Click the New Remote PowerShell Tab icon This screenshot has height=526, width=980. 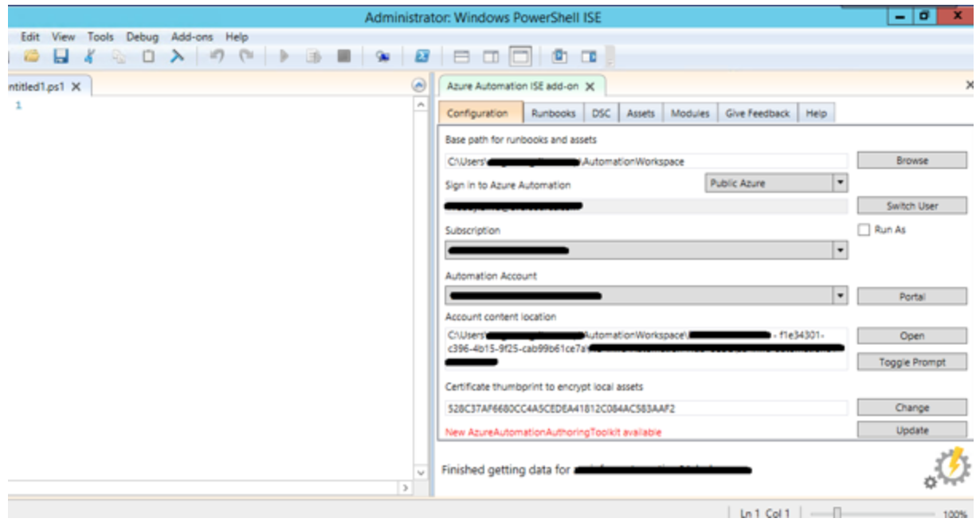384,57
